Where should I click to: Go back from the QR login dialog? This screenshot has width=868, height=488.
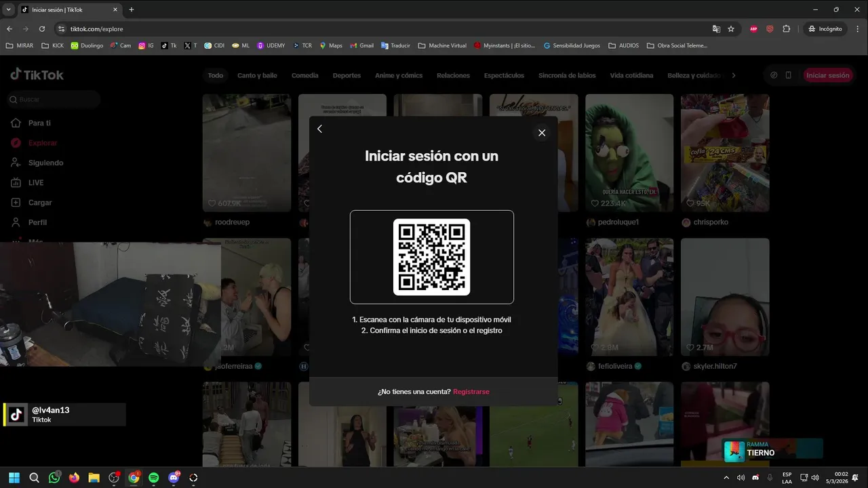320,129
